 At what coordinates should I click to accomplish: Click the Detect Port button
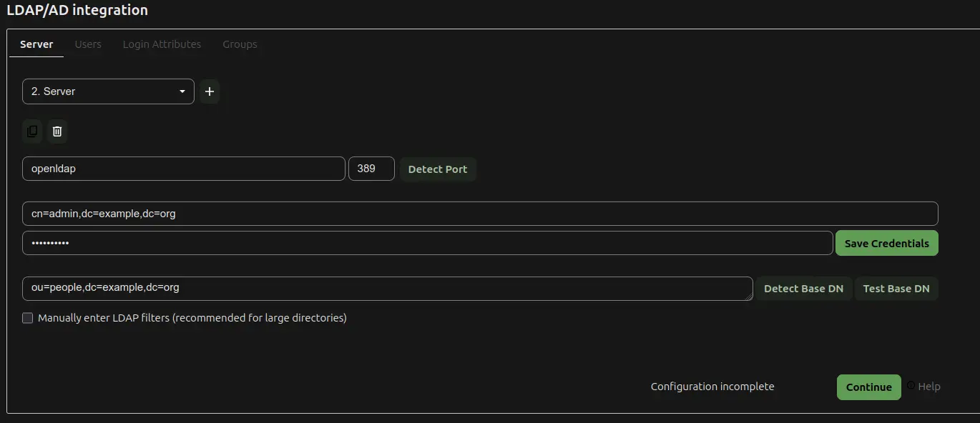tap(437, 169)
